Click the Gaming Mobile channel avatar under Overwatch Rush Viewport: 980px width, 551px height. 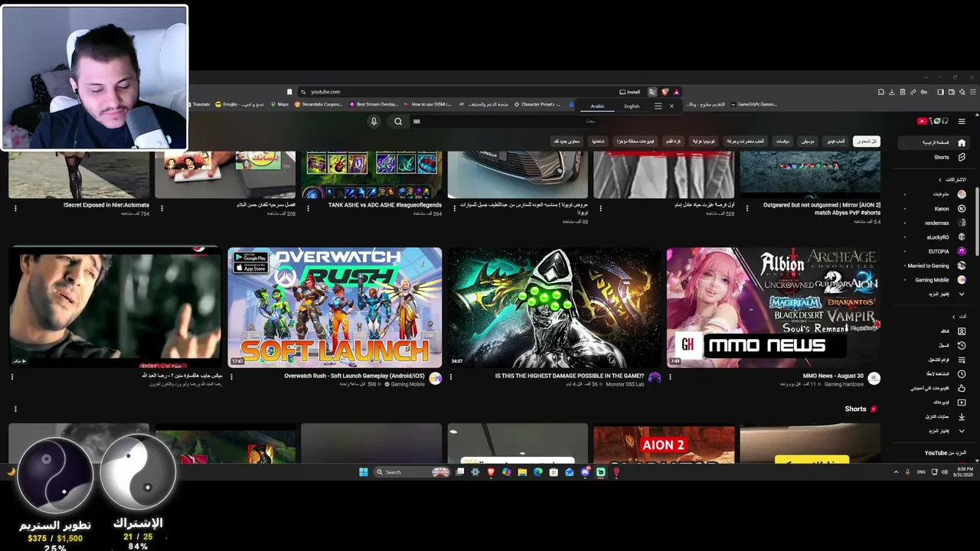click(x=435, y=378)
